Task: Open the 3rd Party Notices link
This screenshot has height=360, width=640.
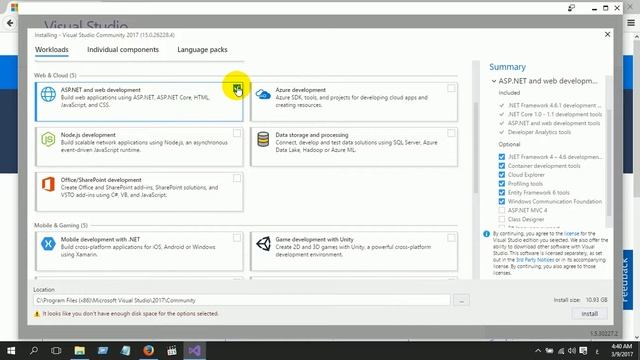Action: [535, 260]
